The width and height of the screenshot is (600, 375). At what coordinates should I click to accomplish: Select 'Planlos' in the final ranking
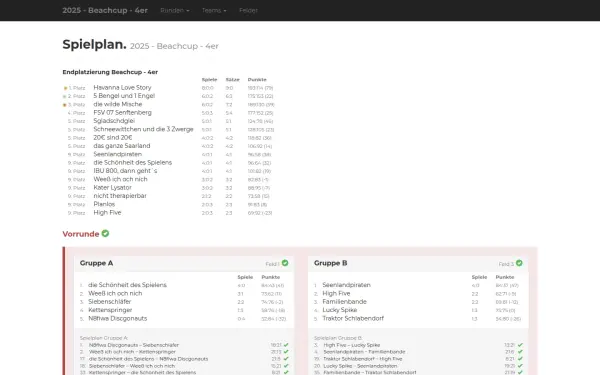[104, 204]
